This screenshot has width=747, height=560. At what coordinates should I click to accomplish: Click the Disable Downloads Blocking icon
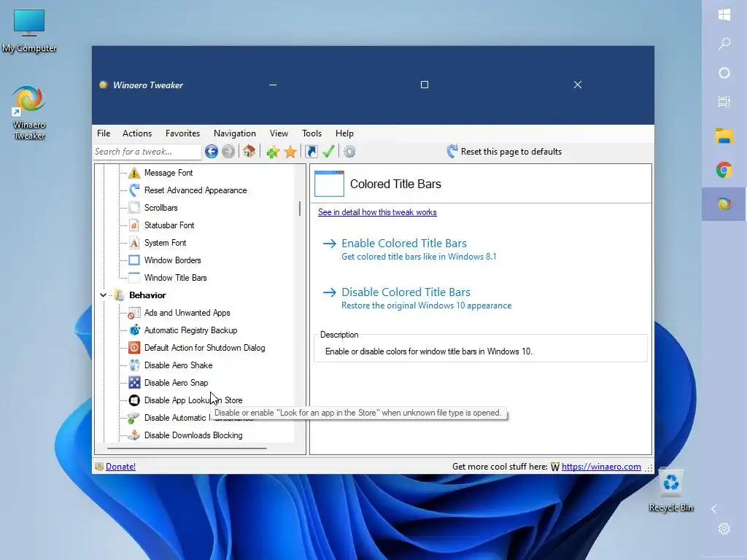134,435
